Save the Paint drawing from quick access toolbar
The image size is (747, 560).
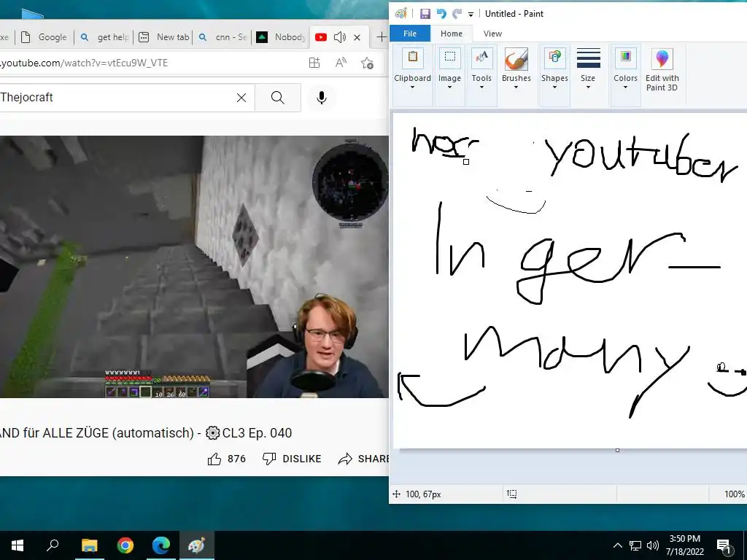click(x=425, y=14)
